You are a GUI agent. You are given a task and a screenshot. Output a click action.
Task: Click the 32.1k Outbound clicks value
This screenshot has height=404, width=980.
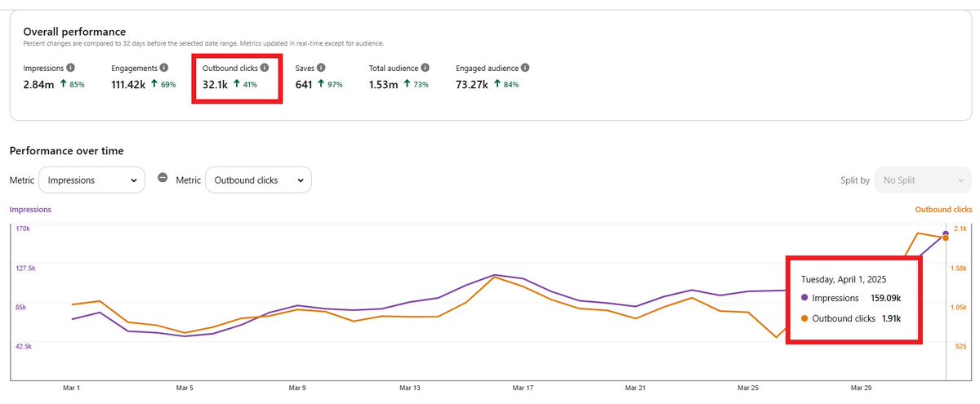(215, 84)
